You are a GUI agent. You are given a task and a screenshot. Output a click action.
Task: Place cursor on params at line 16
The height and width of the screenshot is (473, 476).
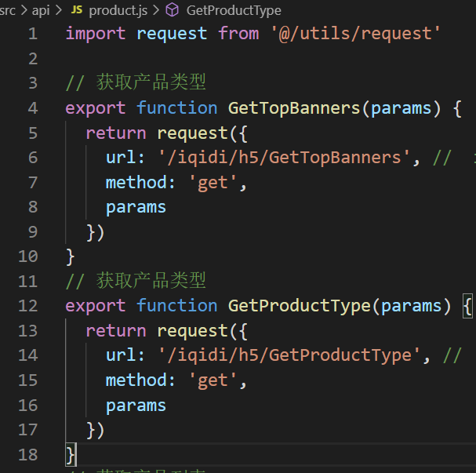pos(136,406)
